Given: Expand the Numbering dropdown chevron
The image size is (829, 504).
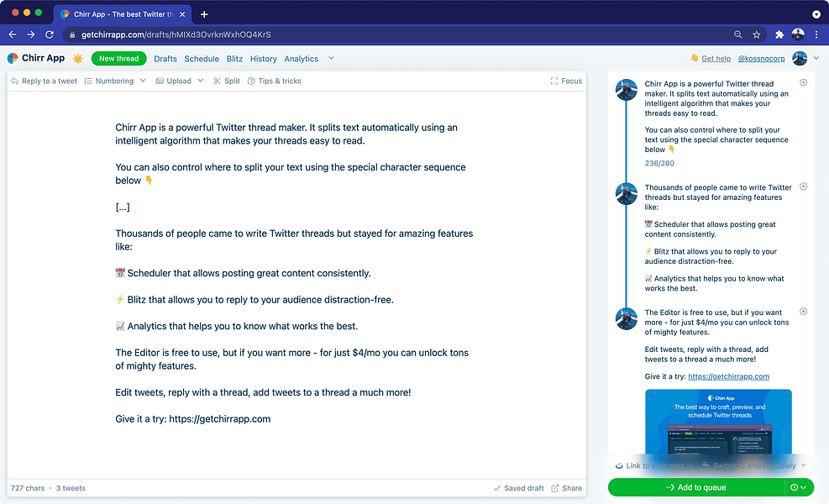Looking at the screenshot, I should click(x=142, y=81).
